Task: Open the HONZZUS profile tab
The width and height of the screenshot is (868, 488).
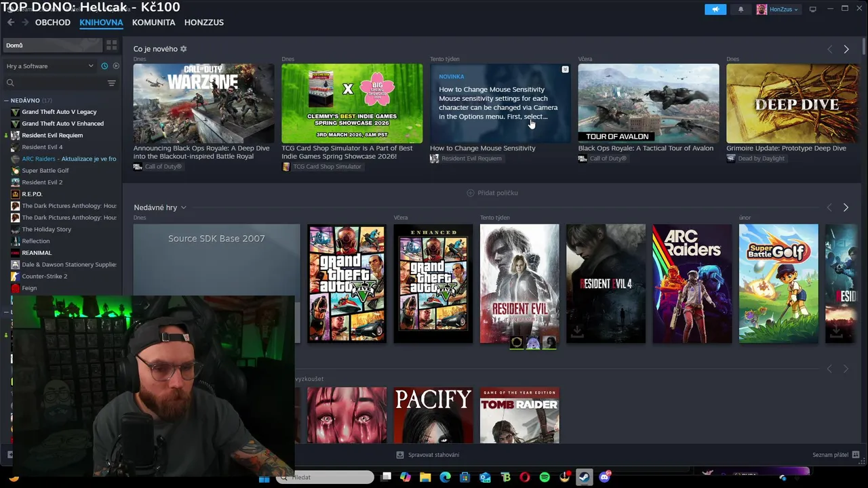Action: tap(204, 22)
